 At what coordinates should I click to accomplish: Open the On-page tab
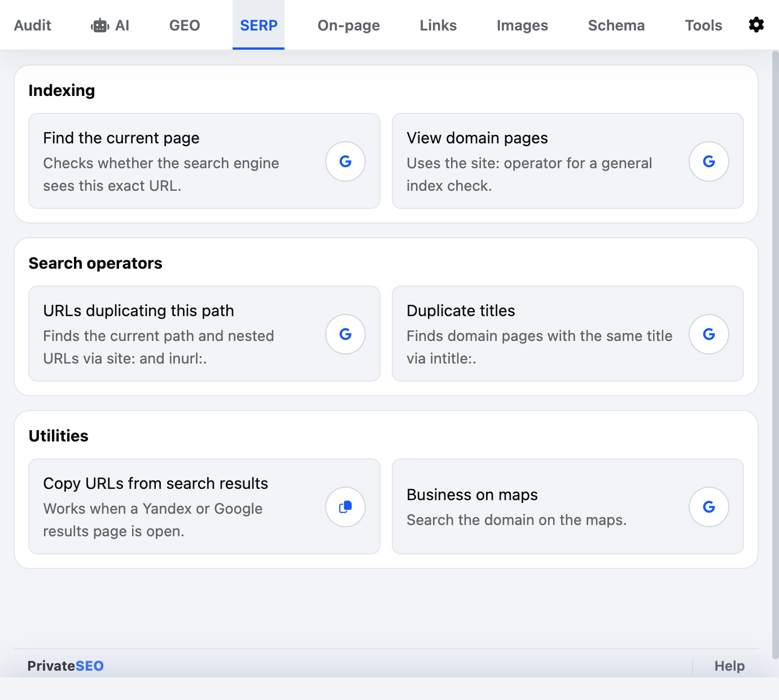point(349,25)
